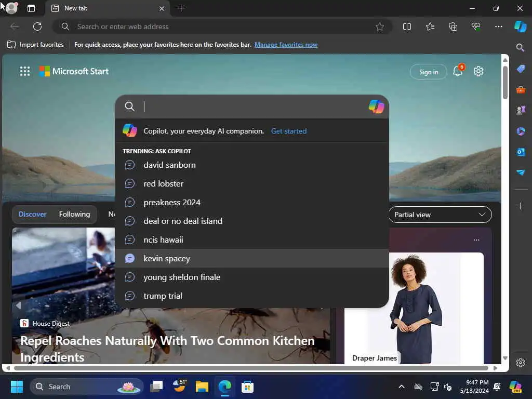Open a new tab with plus button
Image resolution: width=532 pixels, height=399 pixels.
181,8
